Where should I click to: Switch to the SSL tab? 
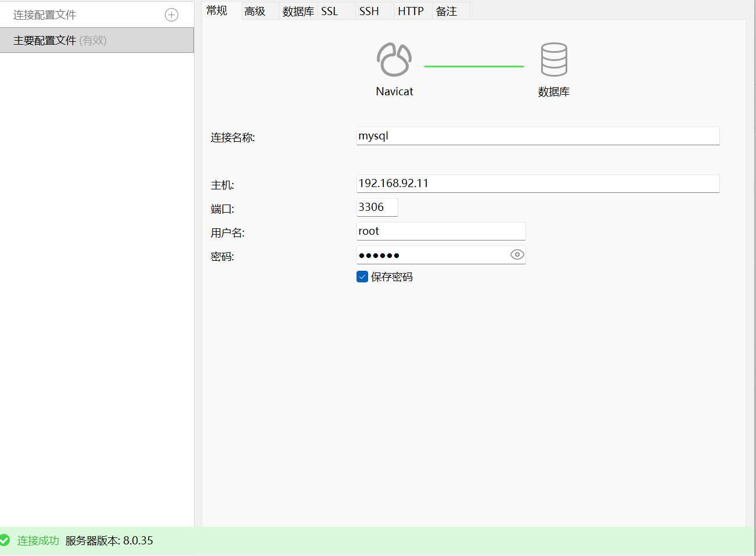(337, 11)
